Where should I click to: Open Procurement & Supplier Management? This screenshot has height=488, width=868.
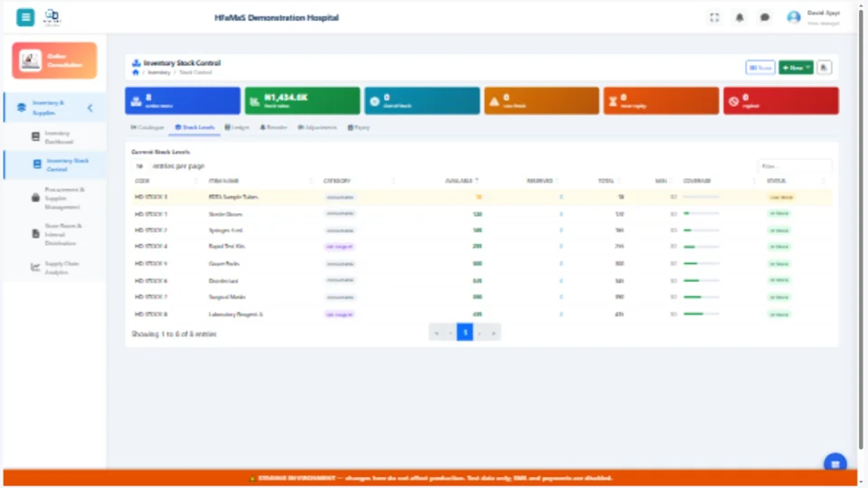(x=54, y=198)
